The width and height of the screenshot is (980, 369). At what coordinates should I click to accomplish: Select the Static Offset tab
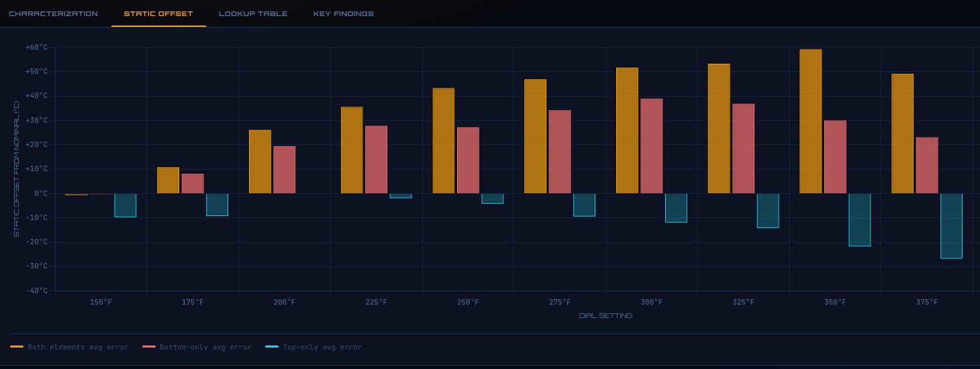158,13
